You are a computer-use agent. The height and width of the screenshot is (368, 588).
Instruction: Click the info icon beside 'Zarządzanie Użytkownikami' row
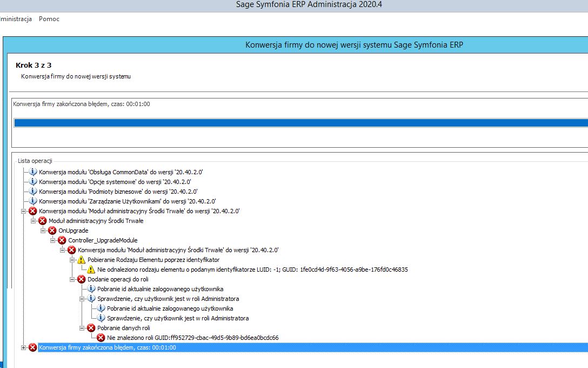(33, 201)
